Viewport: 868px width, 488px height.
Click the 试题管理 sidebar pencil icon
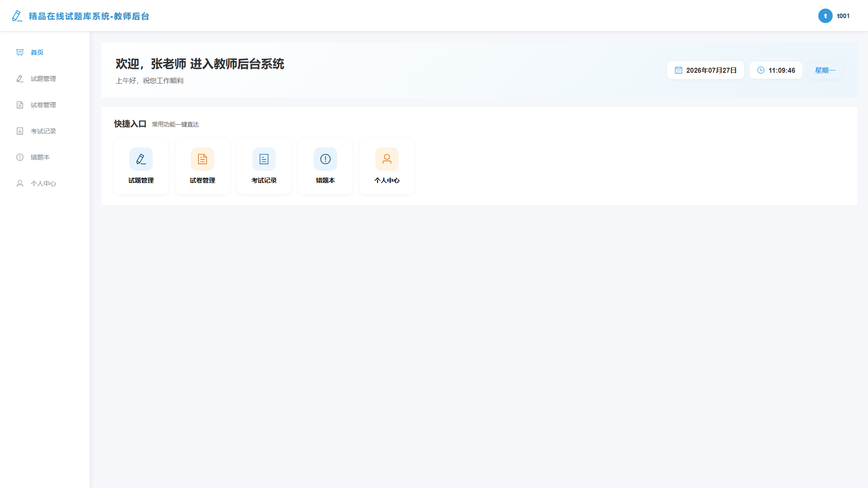pyautogui.click(x=20, y=79)
